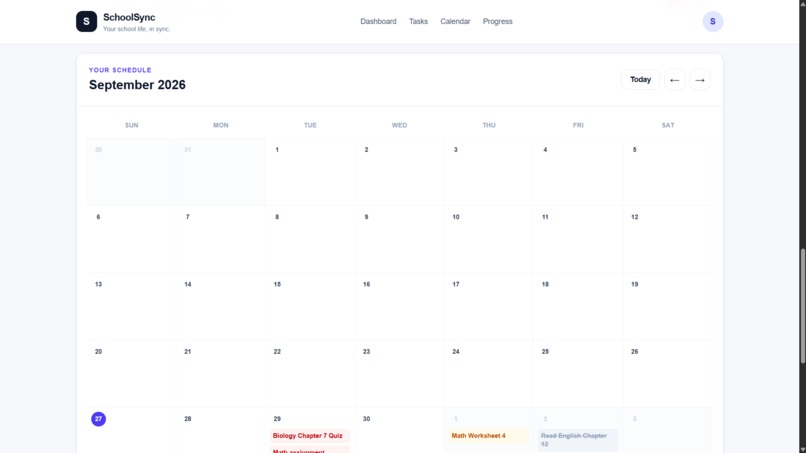Screen dimensions: 806x453
Task: Select September 20 cell
Action: 132,374
